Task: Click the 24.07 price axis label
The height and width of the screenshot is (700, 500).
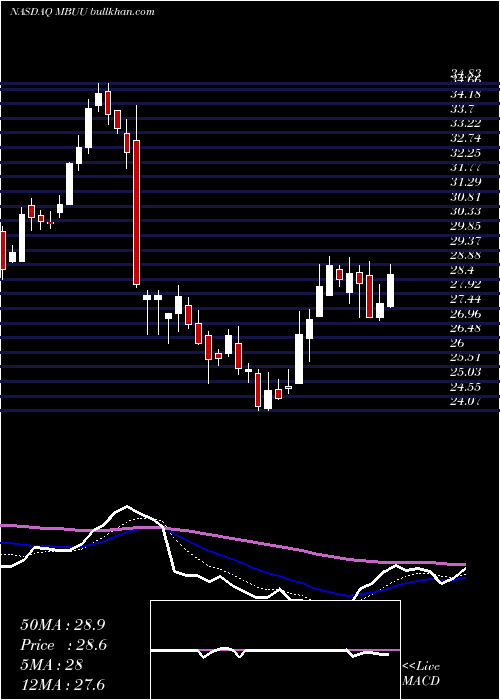Action: click(465, 401)
